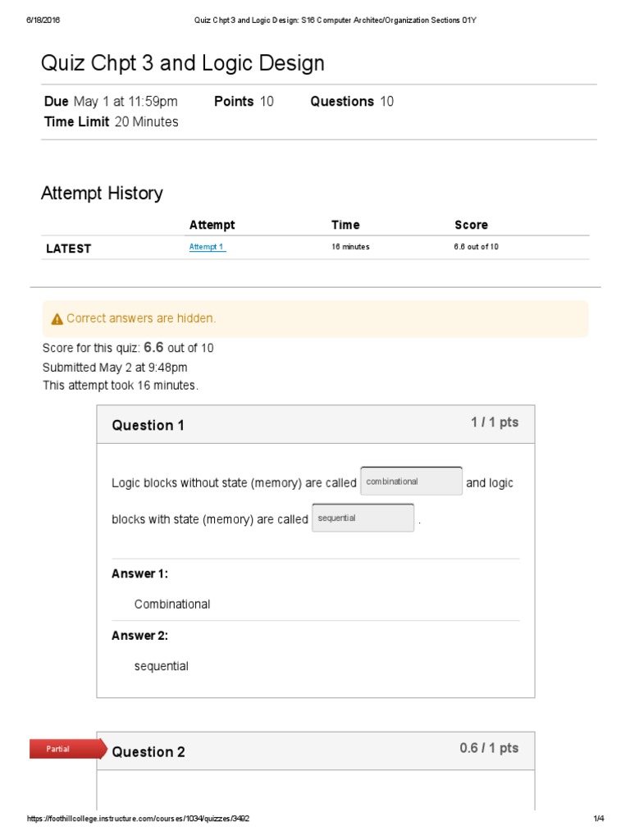Click the 'sequential' answer input field

pyautogui.click(x=363, y=518)
